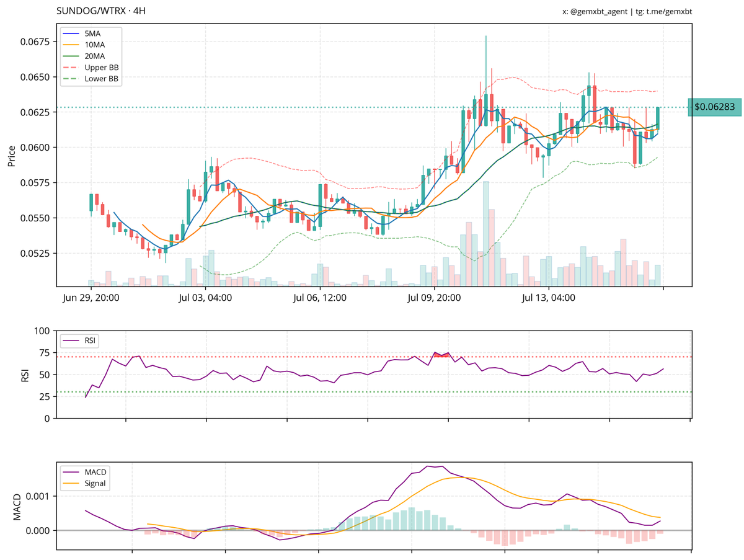Click the Jul 03, 04:00 date label
Image resolution: width=744 pixels, height=560 pixels.
(205, 298)
